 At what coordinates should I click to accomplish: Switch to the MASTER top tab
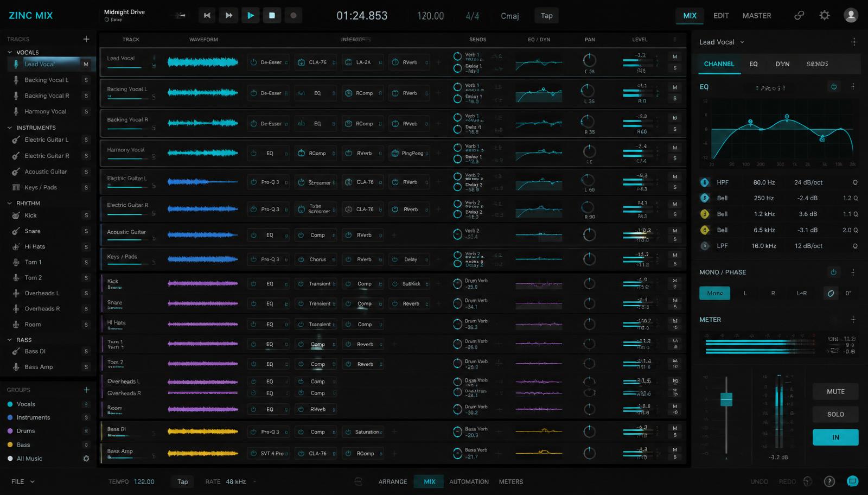click(757, 16)
